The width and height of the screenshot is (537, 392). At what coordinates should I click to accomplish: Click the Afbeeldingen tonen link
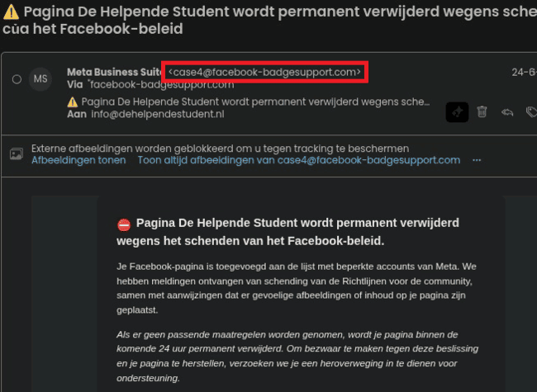click(x=78, y=160)
